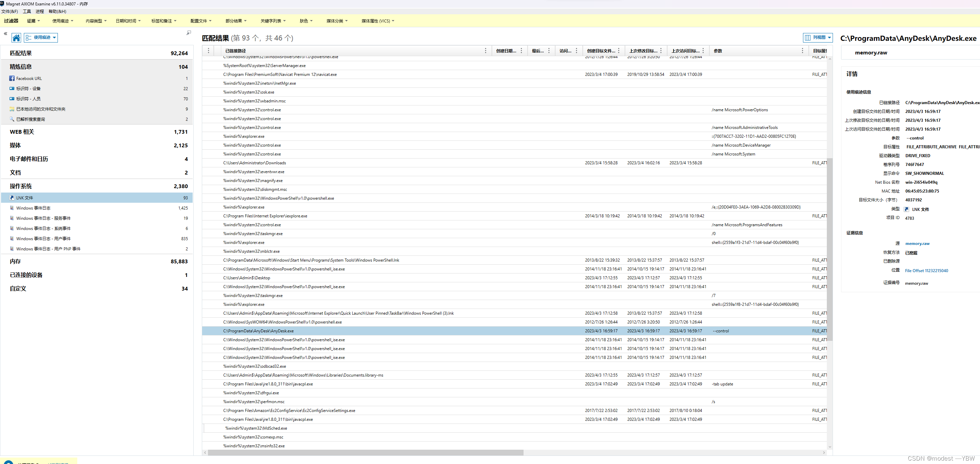Select the navicat.exe LNK result row

click(279, 74)
